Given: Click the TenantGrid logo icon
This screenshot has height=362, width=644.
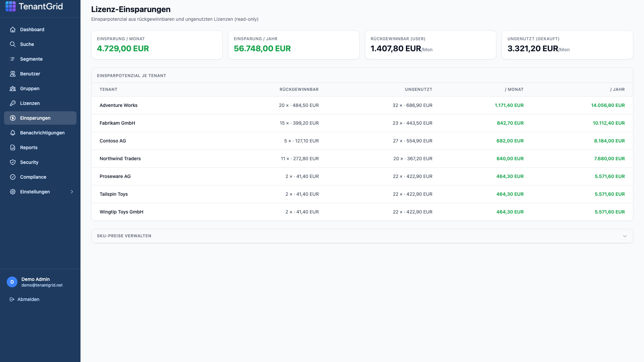Looking at the screenshot, I should click(x=10, y=6).
